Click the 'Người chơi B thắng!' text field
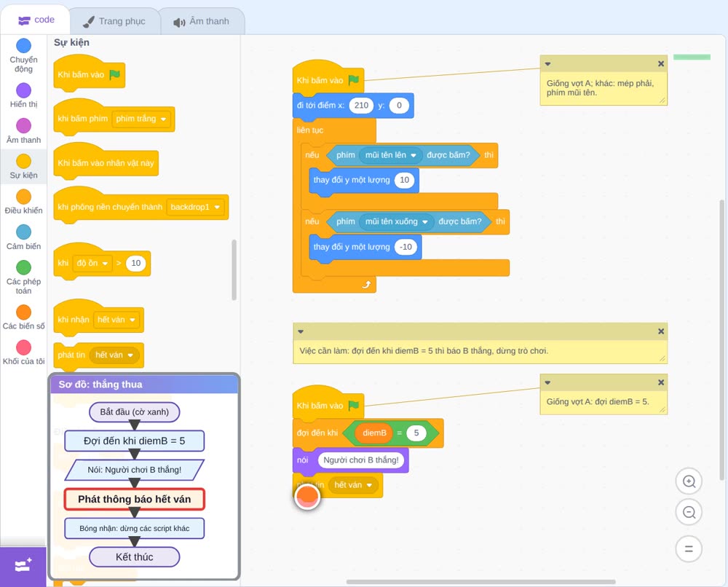The width and height of the screenshot is (728, 587). 361,460
